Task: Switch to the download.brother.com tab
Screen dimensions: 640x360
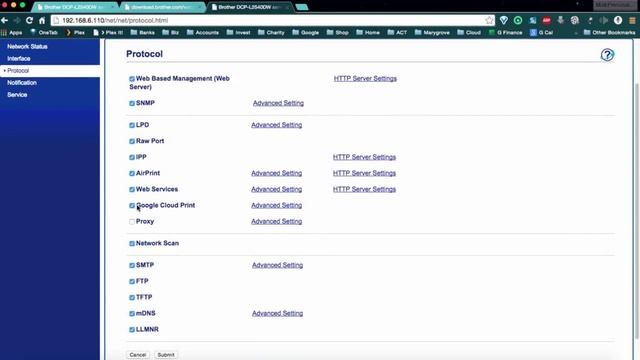Action: coord(162,7)
